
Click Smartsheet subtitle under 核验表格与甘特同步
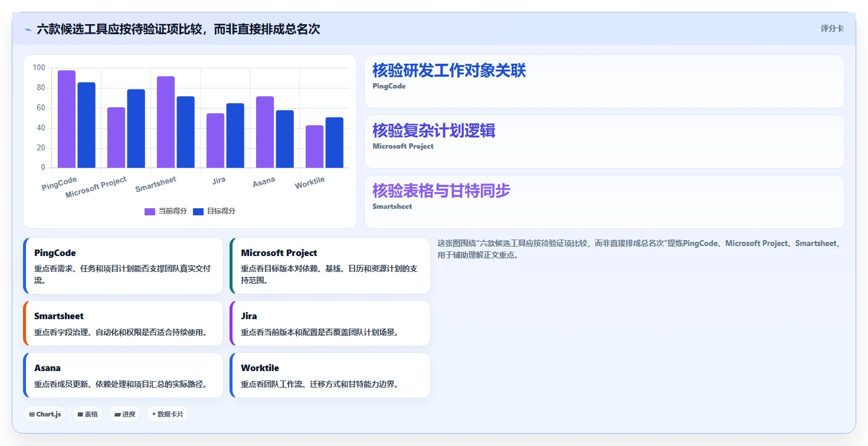[392, 206]
